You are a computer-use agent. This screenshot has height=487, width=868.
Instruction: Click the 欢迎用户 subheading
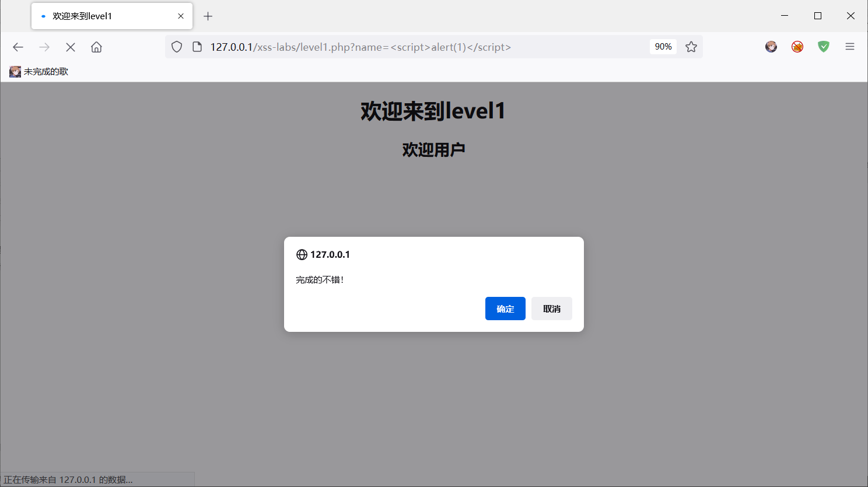click(433, 150)
